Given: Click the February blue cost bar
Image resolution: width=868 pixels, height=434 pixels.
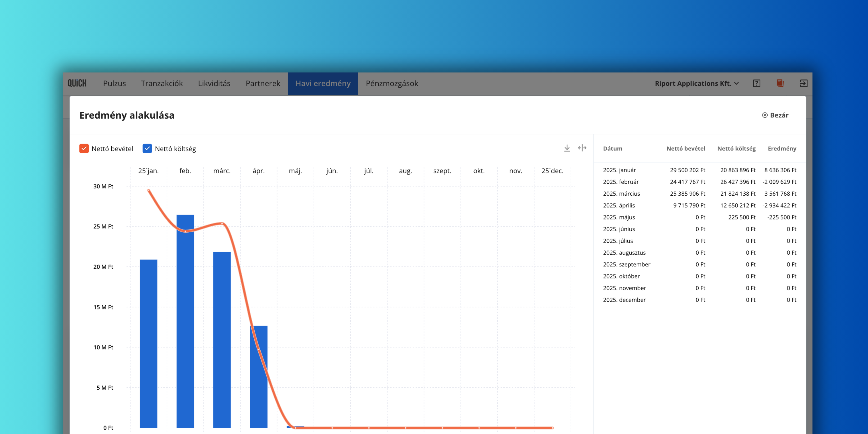Looking at the screenshot, I should point(185,320).
